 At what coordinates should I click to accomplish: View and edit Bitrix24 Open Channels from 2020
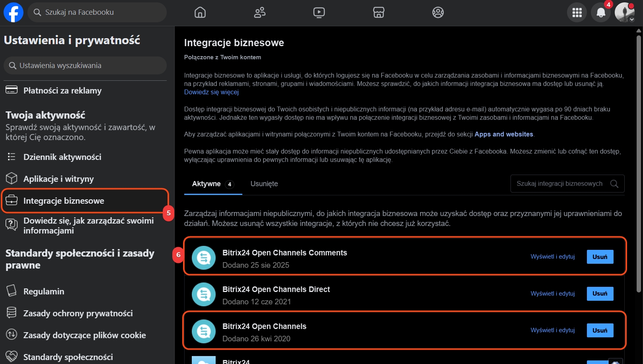tap(553, 330)
